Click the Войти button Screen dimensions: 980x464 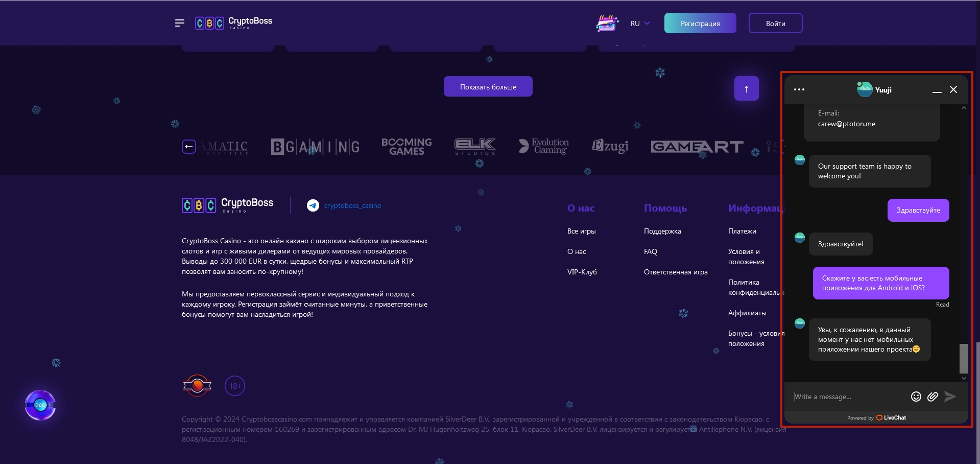tap(775, 23)
